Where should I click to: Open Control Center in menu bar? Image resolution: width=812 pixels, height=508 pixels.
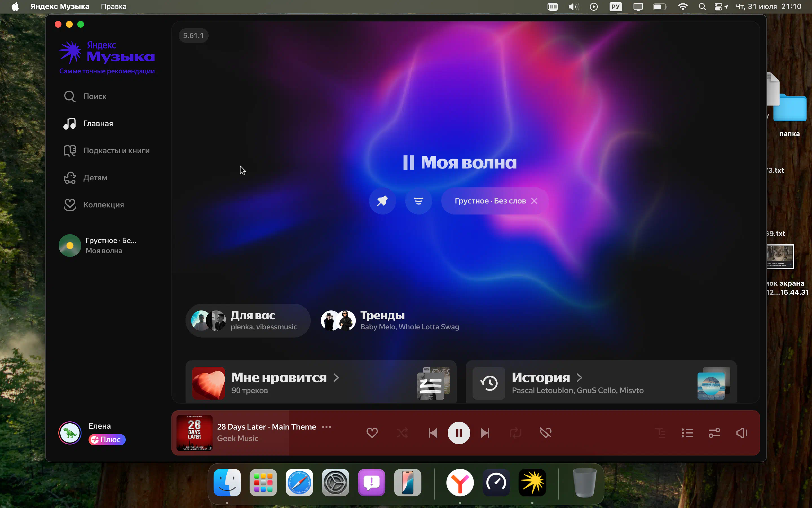pos(718,6)
